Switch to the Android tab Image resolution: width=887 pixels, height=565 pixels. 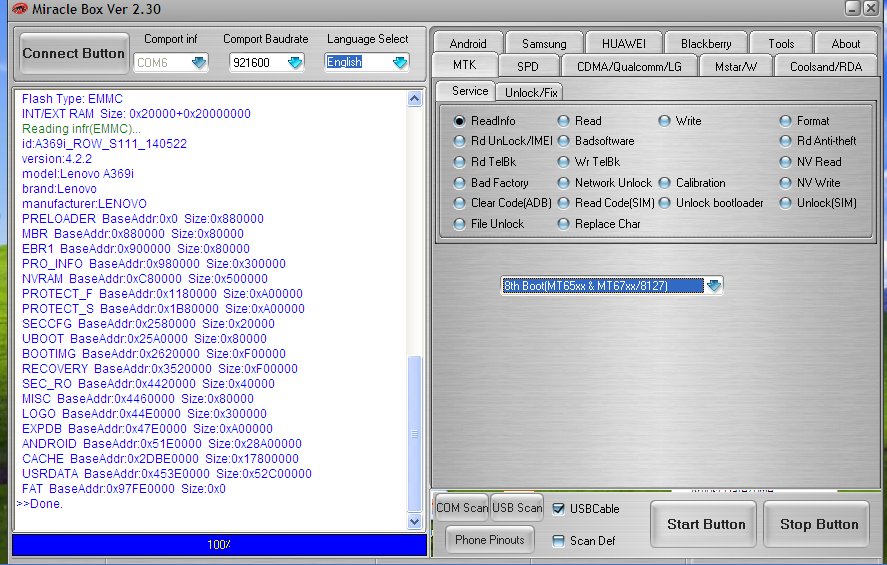(468, 44)
